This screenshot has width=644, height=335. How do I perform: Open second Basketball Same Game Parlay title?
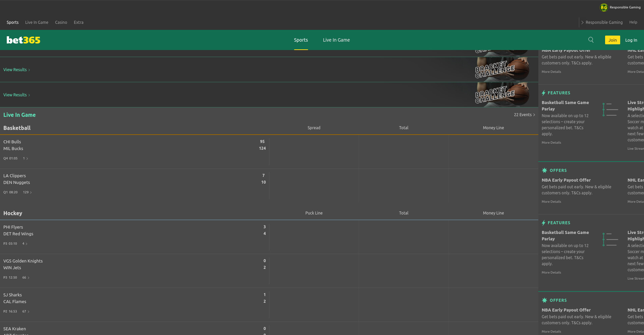tap(565, 236)
